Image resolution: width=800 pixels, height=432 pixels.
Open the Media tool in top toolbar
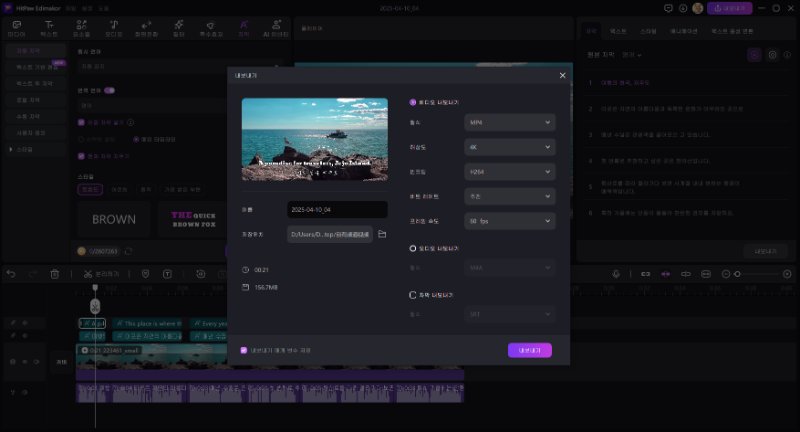tap(16, 29)
